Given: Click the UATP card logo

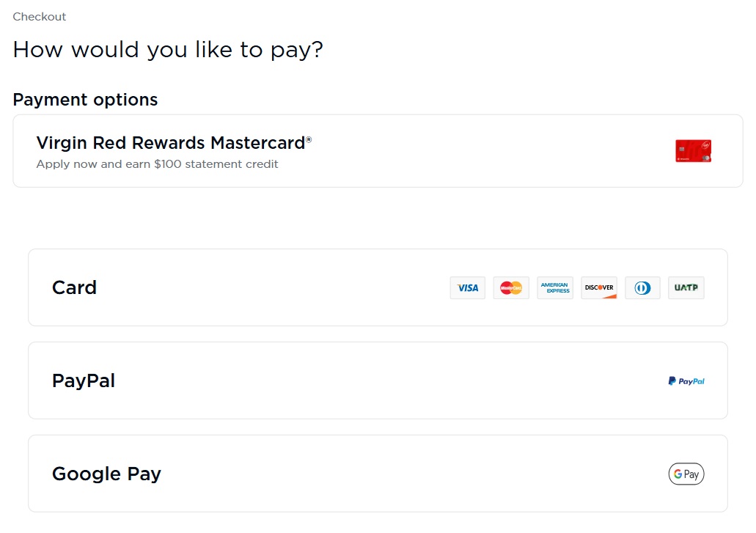Looking at the screenshot, I should (x=686, y=287).
